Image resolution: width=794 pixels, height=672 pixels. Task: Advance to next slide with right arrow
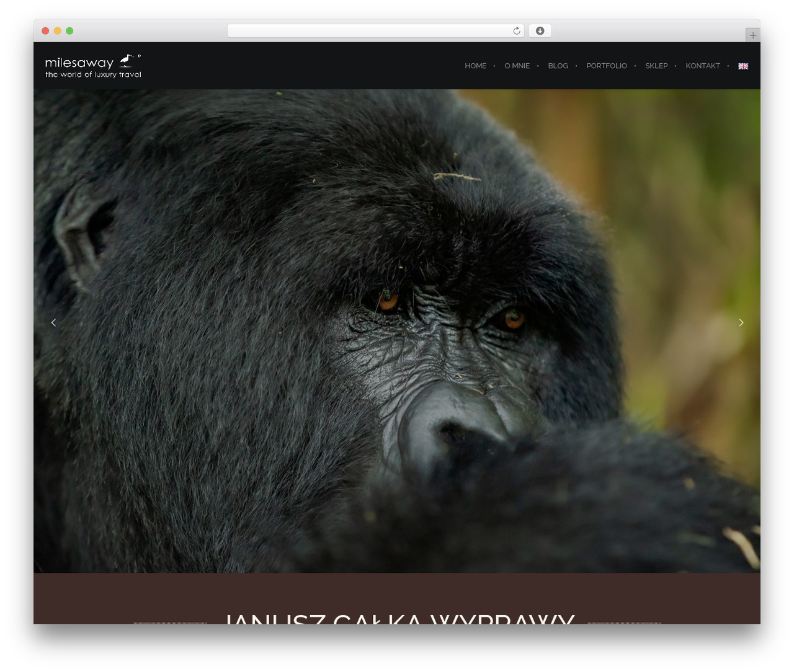point(741,322)
